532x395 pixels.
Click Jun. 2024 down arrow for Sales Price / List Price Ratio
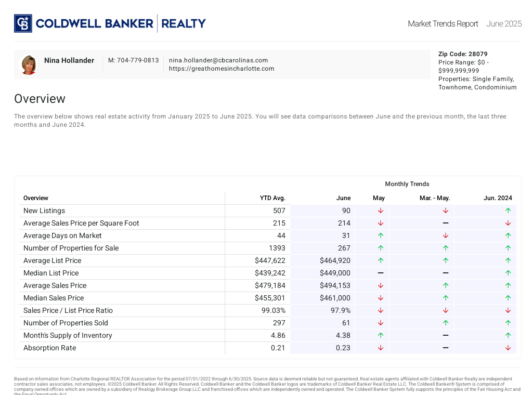[508, 310]
